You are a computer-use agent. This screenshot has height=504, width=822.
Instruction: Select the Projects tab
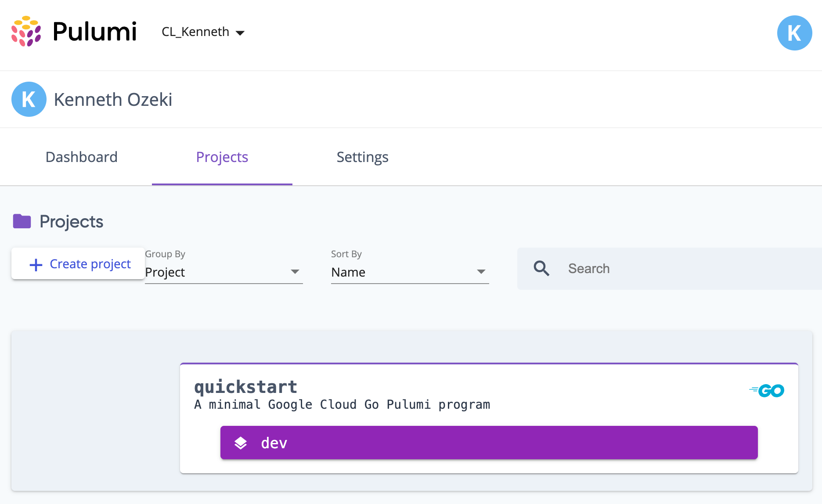222,157
